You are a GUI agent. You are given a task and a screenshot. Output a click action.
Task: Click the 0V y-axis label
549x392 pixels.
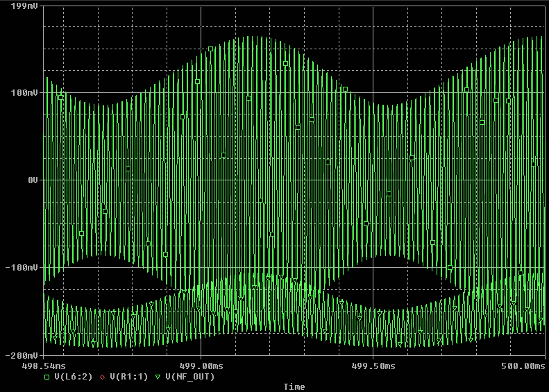[33, 180]
